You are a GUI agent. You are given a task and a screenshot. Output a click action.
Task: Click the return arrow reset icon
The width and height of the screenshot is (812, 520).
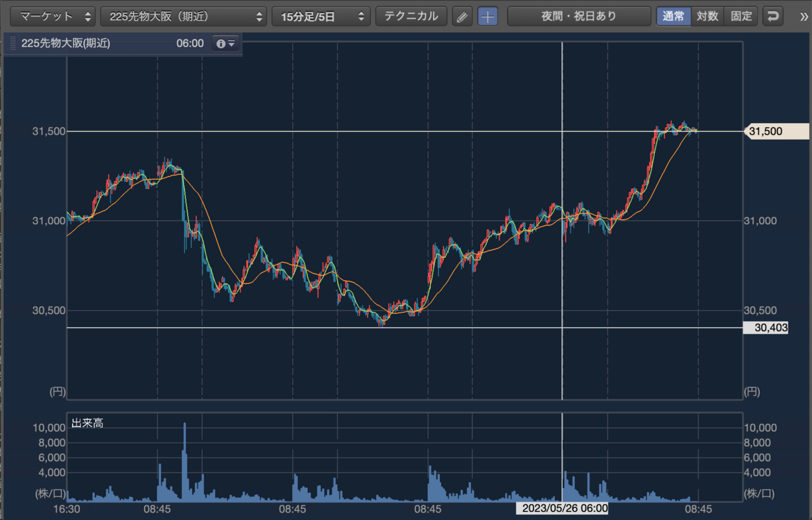(x=772, y=16)
